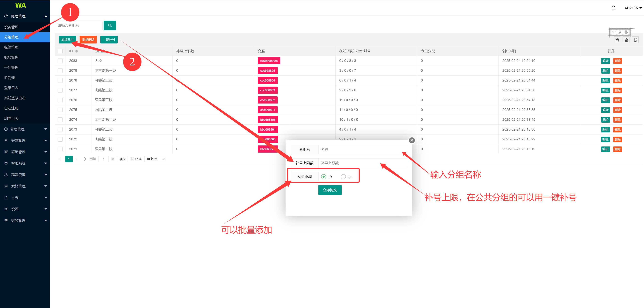The height and width of the screenshot is (308, 644).
Task: Click the export table icon
Action: click(x=626, y=40)
